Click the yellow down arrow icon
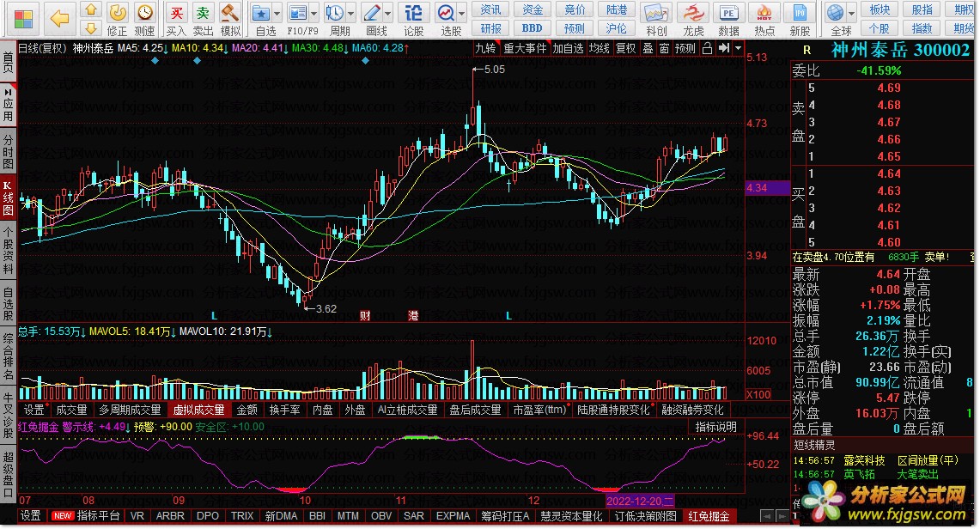Image resolution: width=980 pixels, height=529 pixels. click(91, 28)
